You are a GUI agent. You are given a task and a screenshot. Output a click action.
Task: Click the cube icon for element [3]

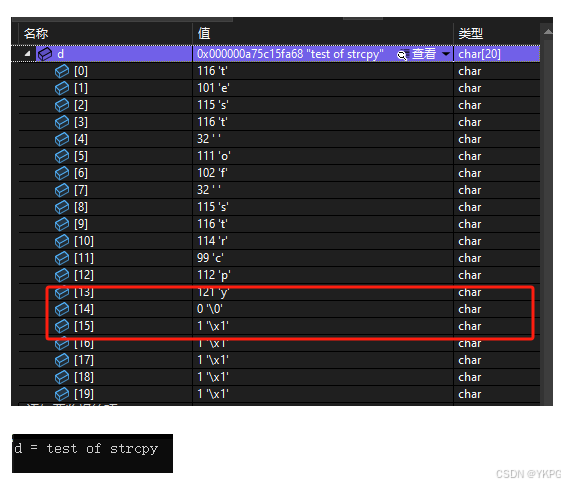pyautogui.click(x=62, y=122)
